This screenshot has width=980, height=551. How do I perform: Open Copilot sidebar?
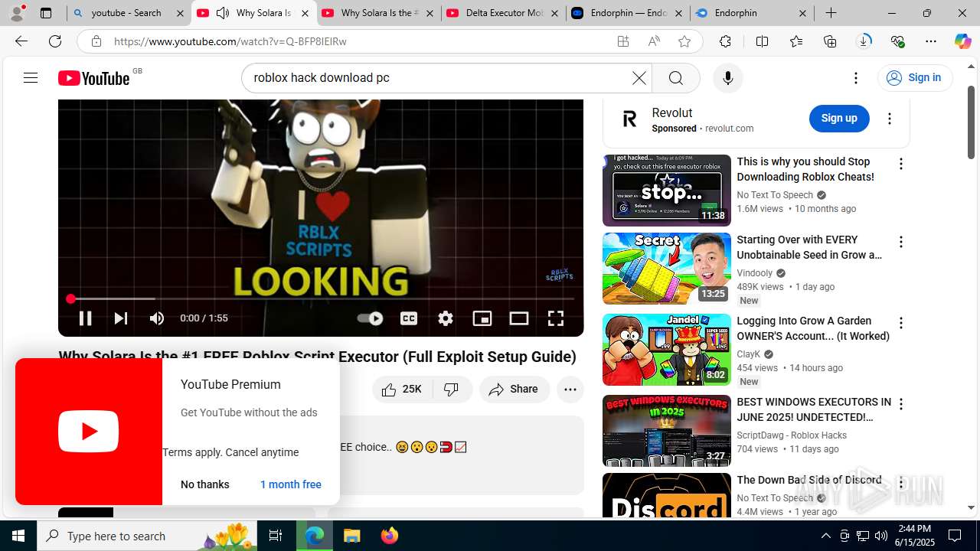pos(962,41)
